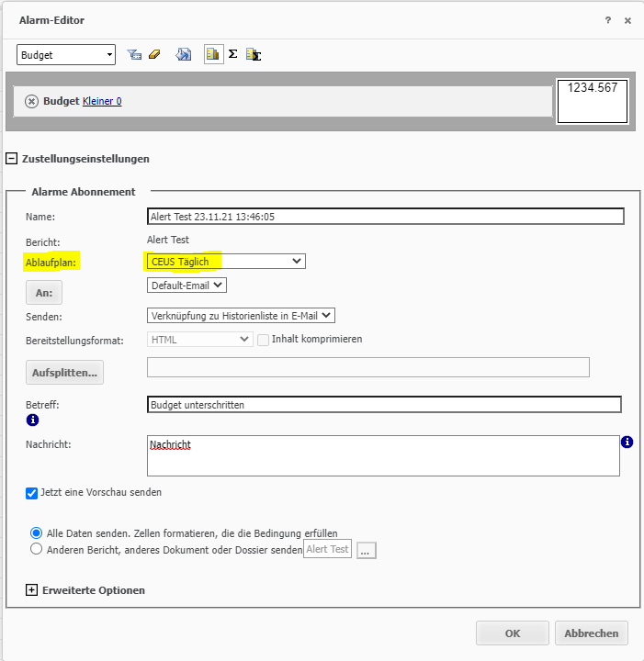Image resolution: width=644 pixels, height=661 pixels.
Task: Expand the Erweiterte Optionen section
Action: (x=31, y=590)
